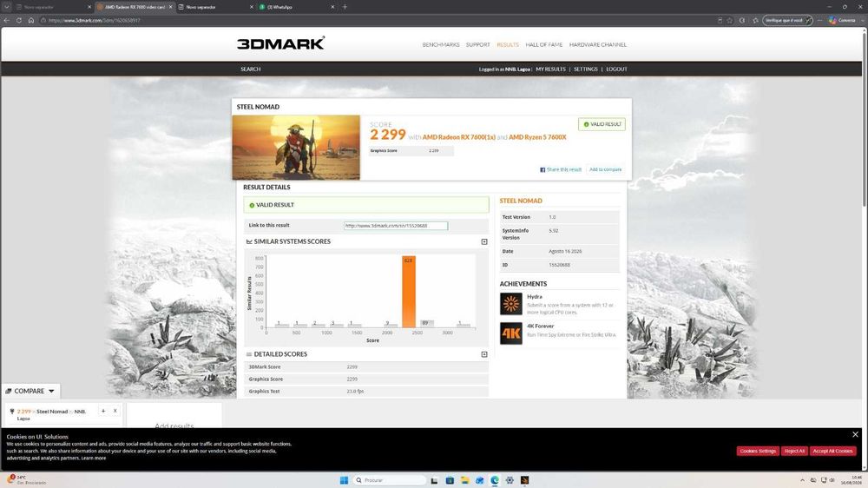Open the BENCHMARKS menu
Viewport: 868px width, 488px height.
click(441, 45)
